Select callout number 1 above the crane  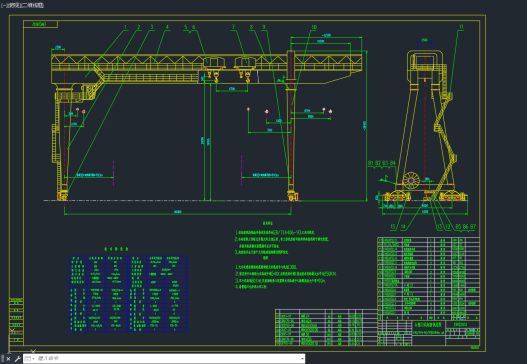125,28
